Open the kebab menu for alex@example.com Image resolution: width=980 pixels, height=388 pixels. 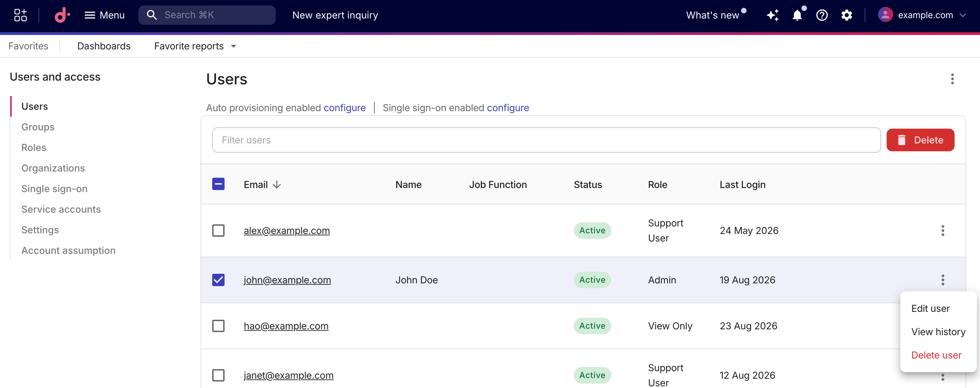(x=942, y=230)
